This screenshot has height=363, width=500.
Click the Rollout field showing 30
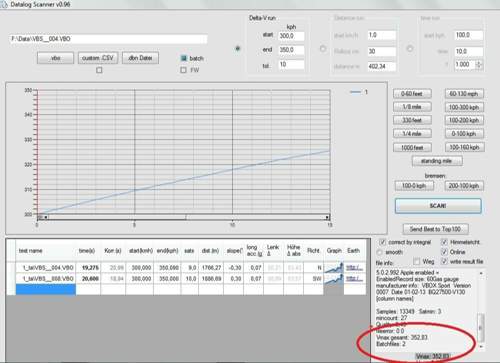(x=382, y=51)
